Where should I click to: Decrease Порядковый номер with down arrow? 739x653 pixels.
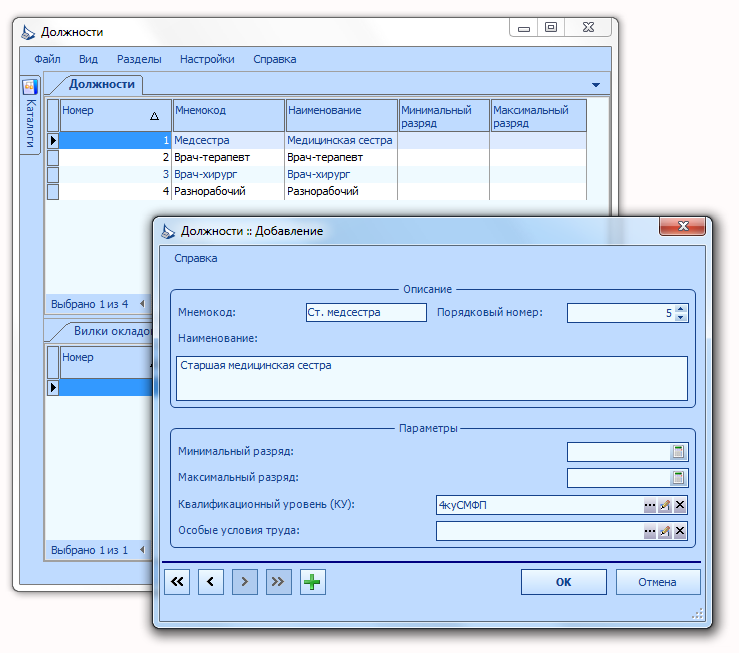coord(681,318)
